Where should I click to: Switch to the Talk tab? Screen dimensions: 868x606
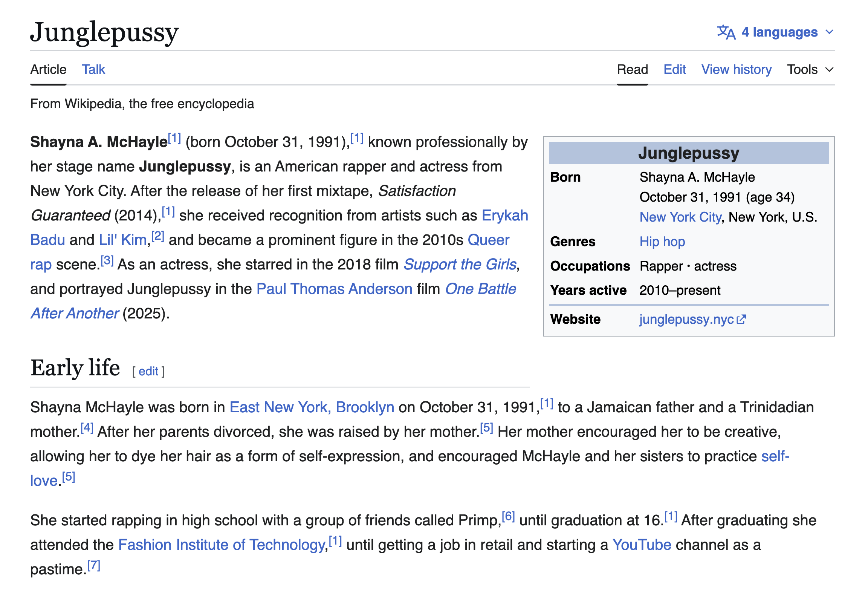[93, 70]
